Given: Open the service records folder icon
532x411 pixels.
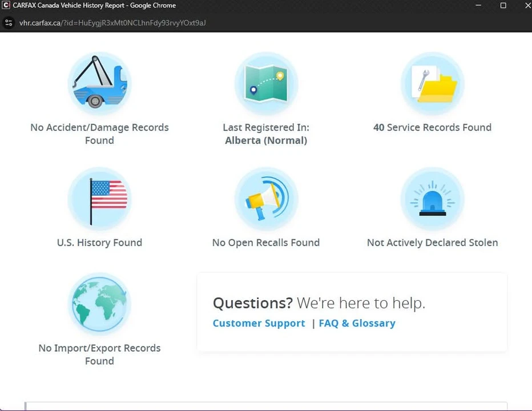Looking at the screenshot, I should (432, 84).
